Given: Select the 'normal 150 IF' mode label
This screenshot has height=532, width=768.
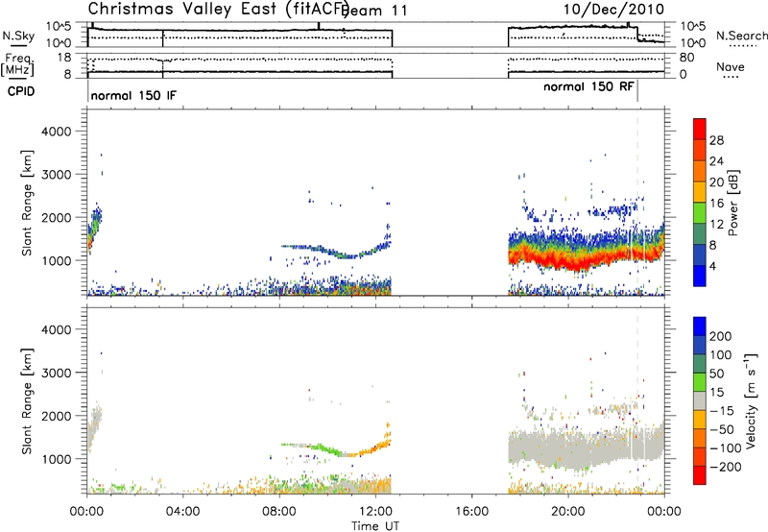Looking at the screenshot, I should tap(133, 95).
